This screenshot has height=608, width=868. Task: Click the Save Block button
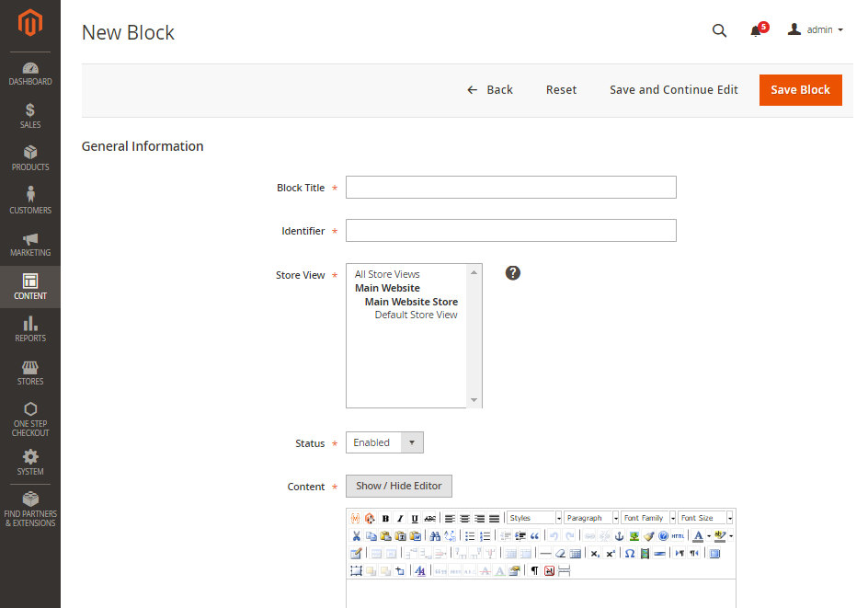pos(800,89)
